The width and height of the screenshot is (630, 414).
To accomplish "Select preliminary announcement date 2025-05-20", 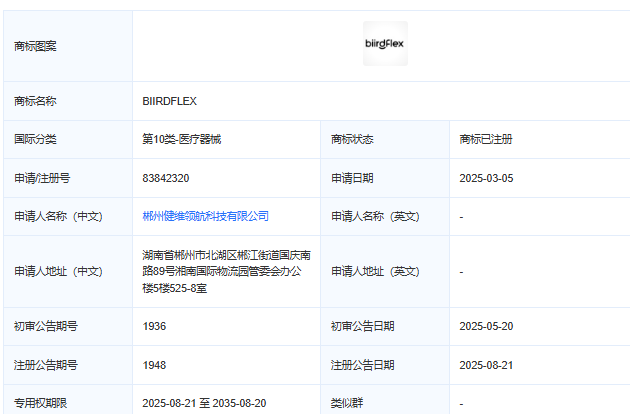I will click(486, 326).
